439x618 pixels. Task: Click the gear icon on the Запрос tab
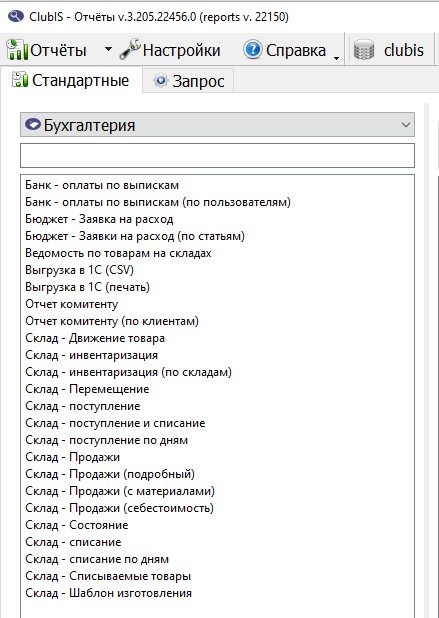tap(160, 80)
